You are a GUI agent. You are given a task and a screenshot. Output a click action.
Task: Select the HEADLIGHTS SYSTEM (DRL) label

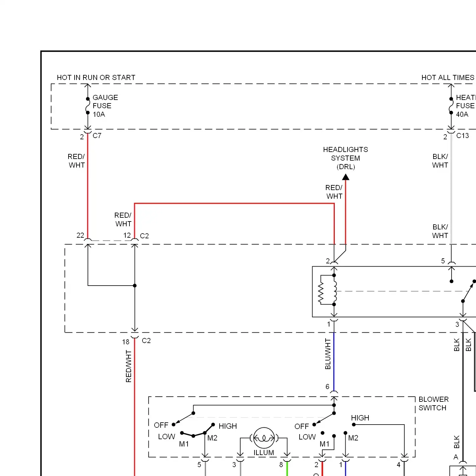coord(346,158)
